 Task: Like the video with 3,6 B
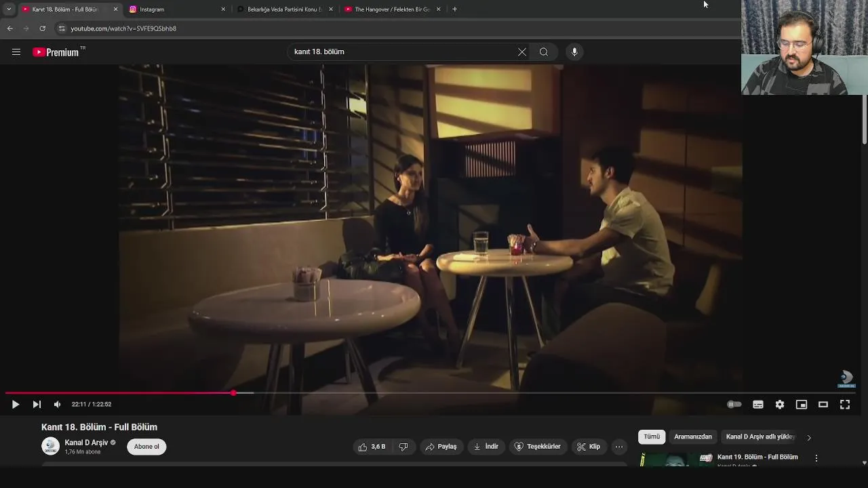click(372, 447)
